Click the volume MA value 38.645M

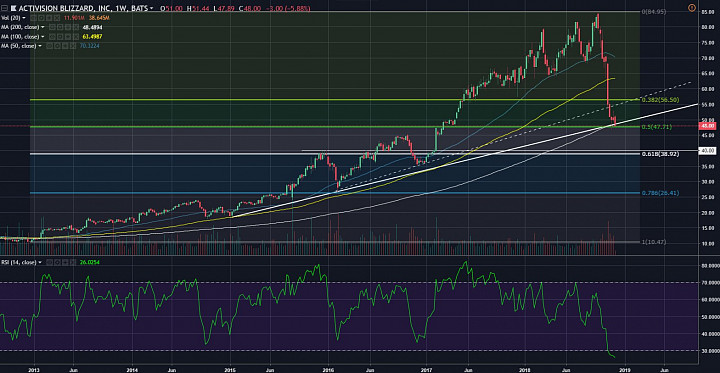[x=99, y=17]
